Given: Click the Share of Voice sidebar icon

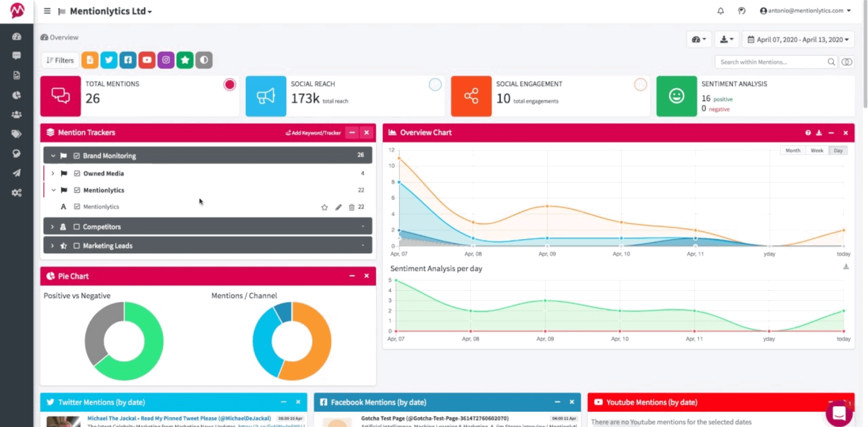Looking at the screenshot, I should tap(16, 154).
